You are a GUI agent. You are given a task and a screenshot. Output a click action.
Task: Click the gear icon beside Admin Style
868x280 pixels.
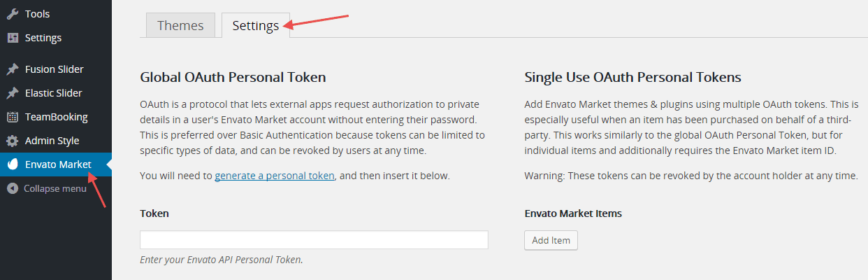(x=13, y=141)
